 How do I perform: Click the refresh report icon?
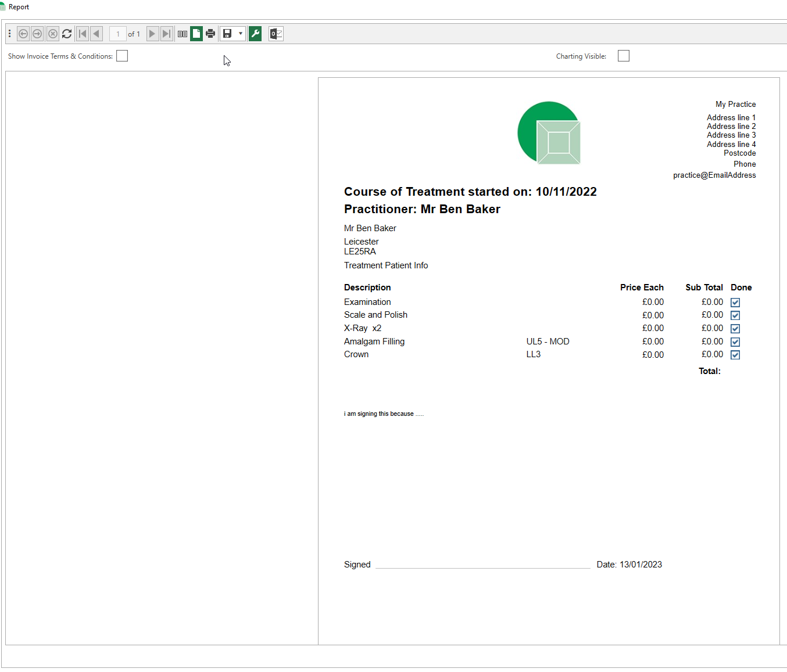(67, 34)
